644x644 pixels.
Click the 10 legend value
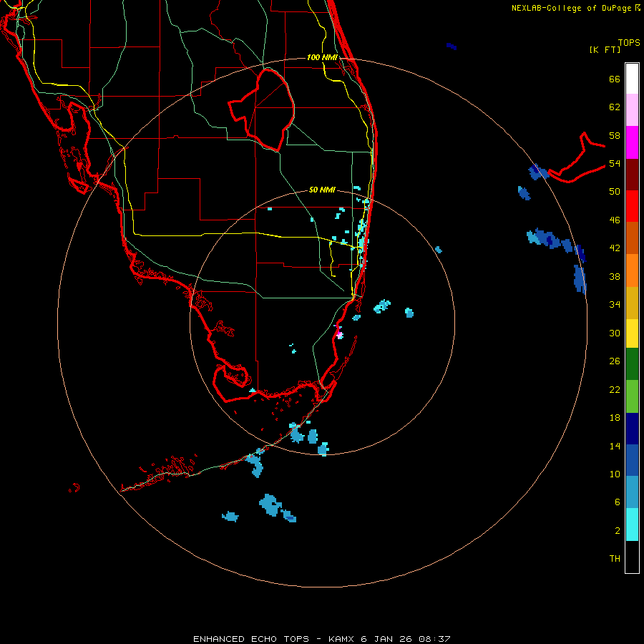tap(615, 474)
